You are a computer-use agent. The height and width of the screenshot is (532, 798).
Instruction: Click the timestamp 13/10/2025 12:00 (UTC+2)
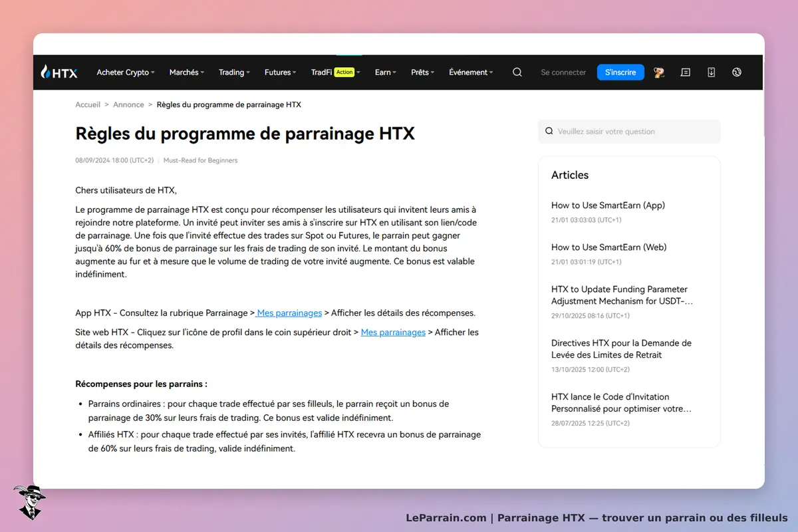tap(591, 370)
